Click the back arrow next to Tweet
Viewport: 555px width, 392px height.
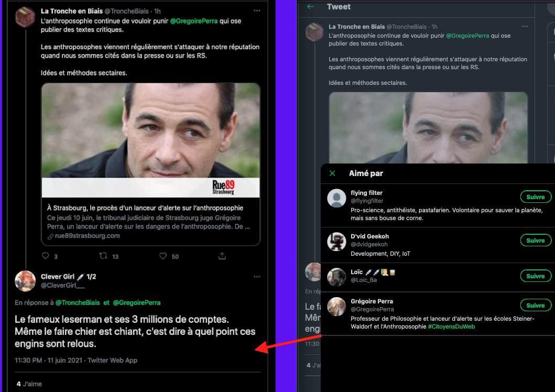pyautogui.click(x=311, y=7)
